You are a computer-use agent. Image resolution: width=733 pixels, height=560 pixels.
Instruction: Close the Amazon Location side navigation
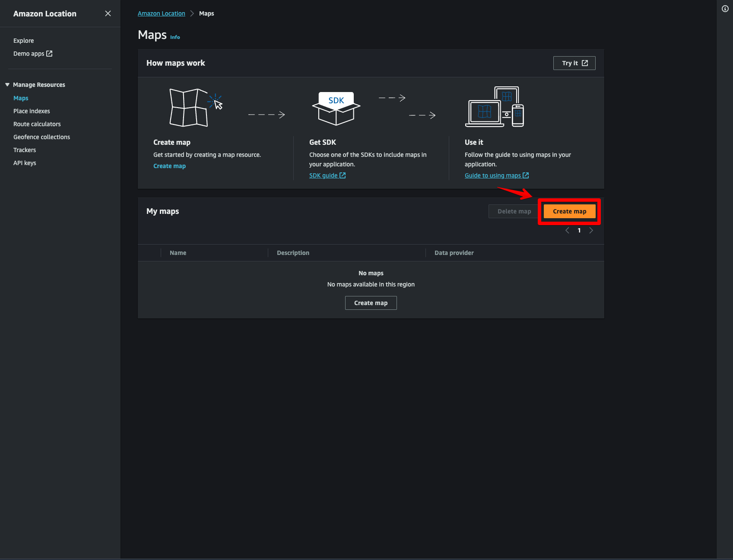(108, 13)
